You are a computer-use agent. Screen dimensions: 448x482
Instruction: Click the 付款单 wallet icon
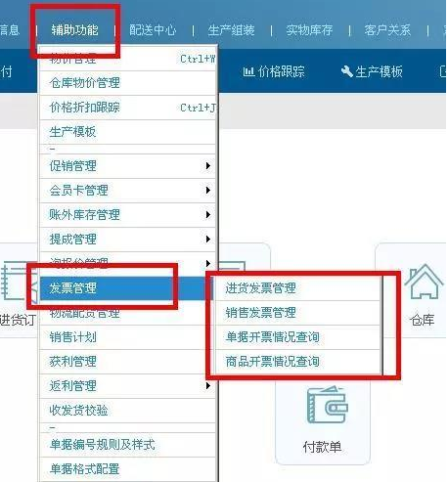coord(328,405)
